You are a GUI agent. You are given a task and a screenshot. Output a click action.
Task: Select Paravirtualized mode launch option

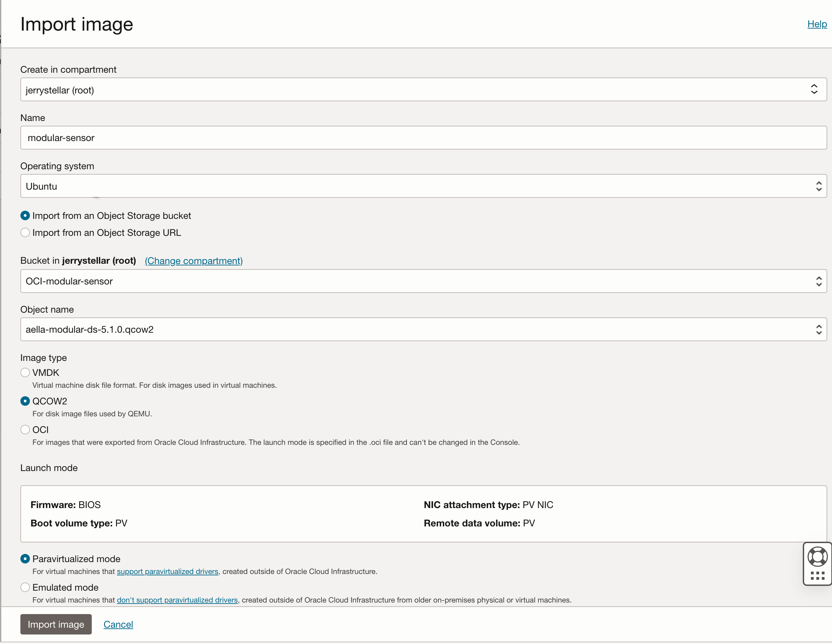(25, 559)
